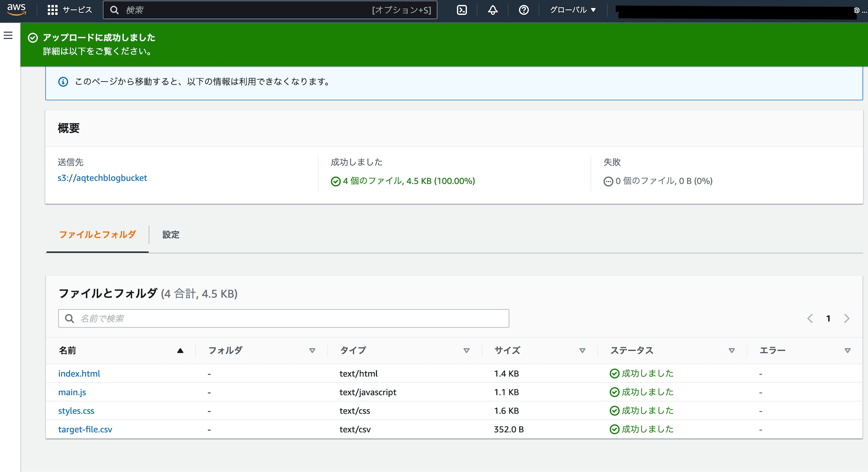Click the text/css type cell
868x472 pixels.
(x=355, y=411)
